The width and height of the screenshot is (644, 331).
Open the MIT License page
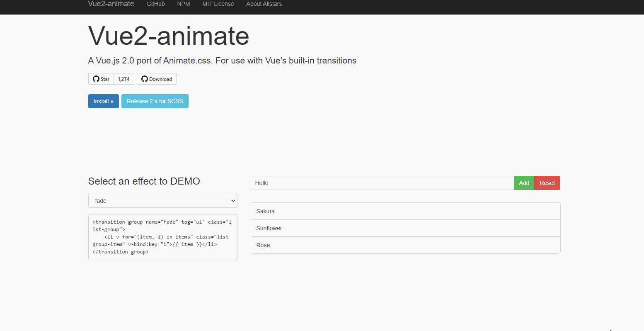click(218, 4)
